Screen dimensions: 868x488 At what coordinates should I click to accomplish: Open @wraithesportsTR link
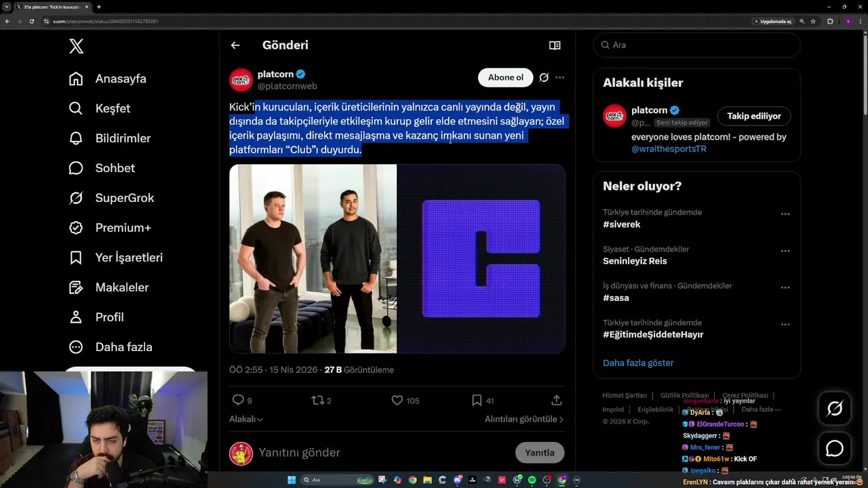coord(669,148)
